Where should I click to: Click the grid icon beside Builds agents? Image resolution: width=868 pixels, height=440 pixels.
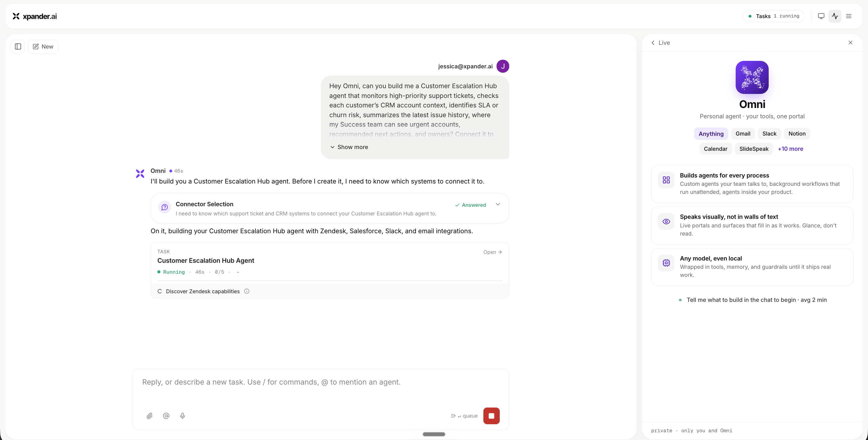[x=666, y=180]
